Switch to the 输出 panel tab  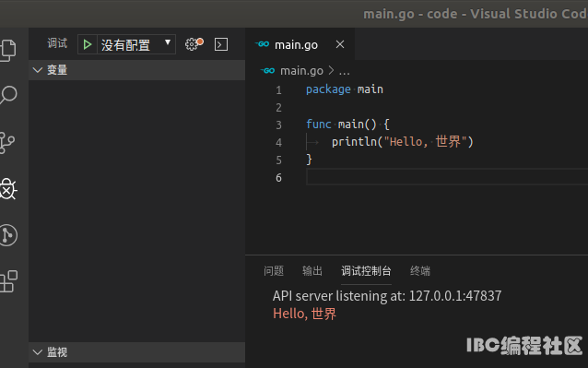click(312, 271)
